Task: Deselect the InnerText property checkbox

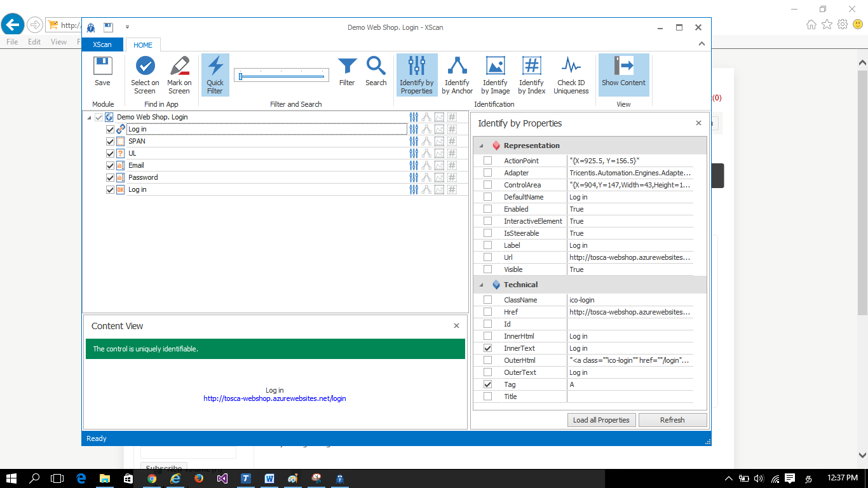Action: click(487, 348)
